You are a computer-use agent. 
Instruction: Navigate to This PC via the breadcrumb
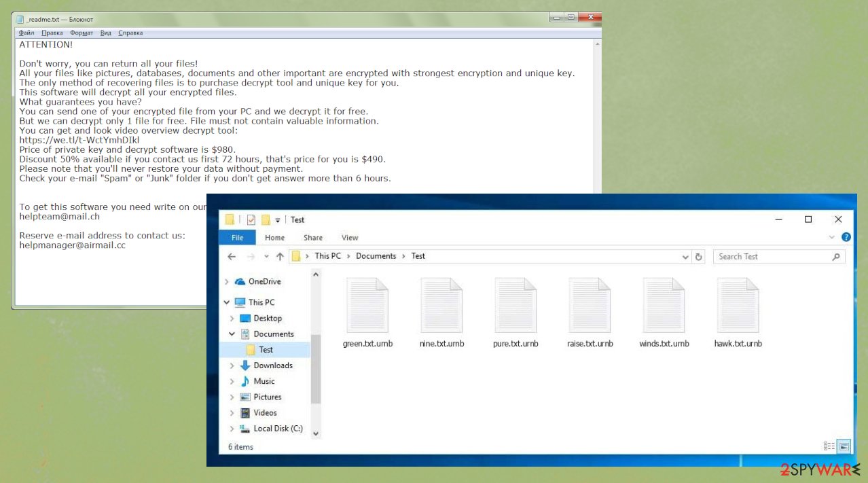[x=327, y=256]
